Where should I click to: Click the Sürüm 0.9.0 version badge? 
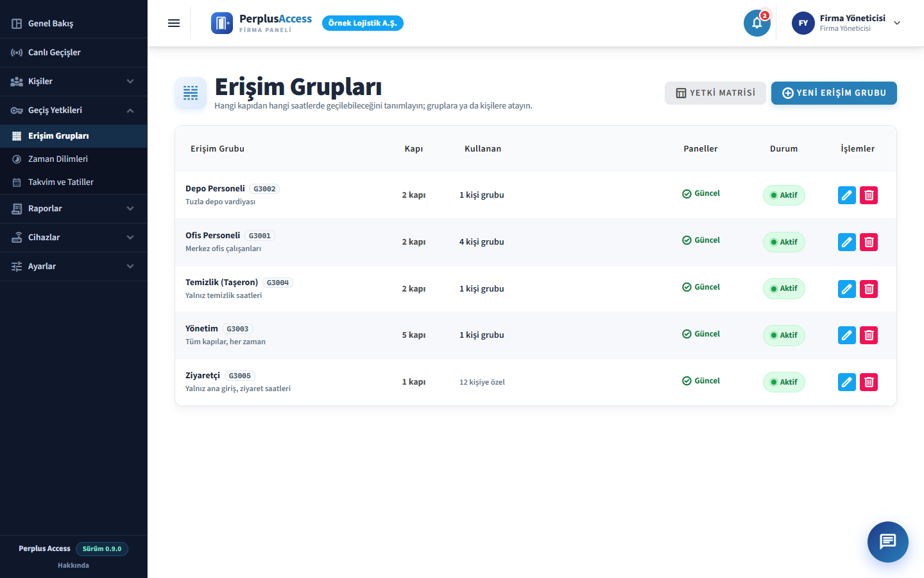[102, 549]
